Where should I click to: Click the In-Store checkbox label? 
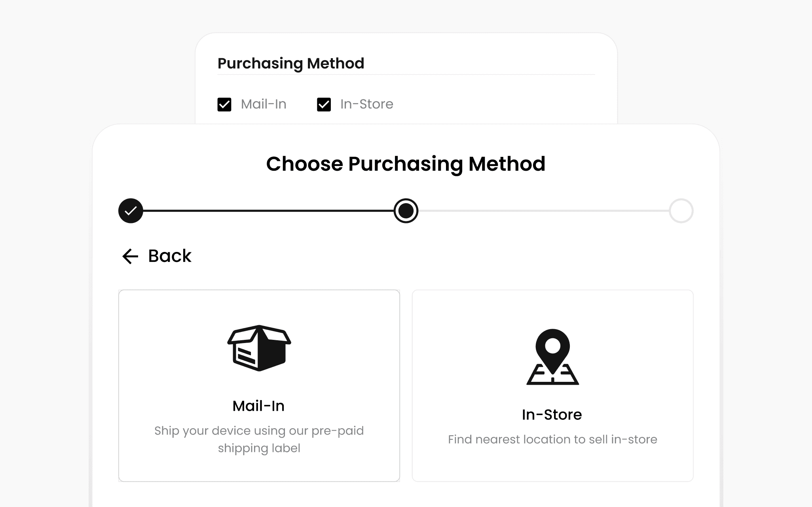point(367,104)
